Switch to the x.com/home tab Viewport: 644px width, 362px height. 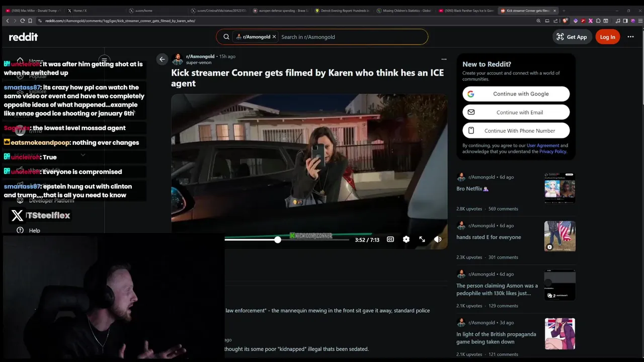click(x=156, y=11)
